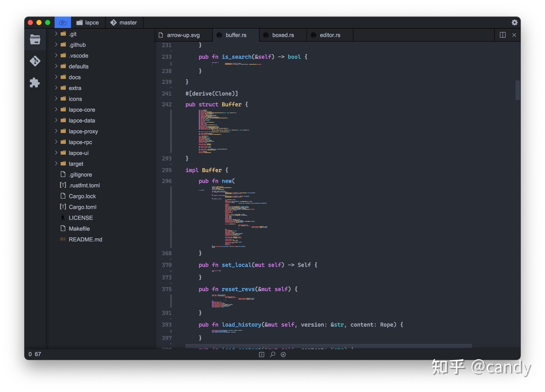This screenshot has width=545, height=392.
Task: Switch to the boxed.rs tab
Action: (283, 35)
